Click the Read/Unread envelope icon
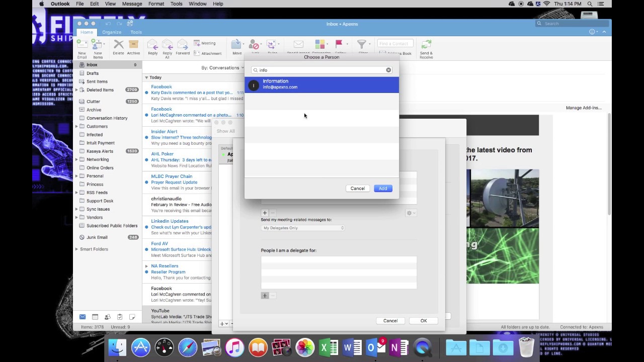 pyautogui.click(x=298, y=45)
